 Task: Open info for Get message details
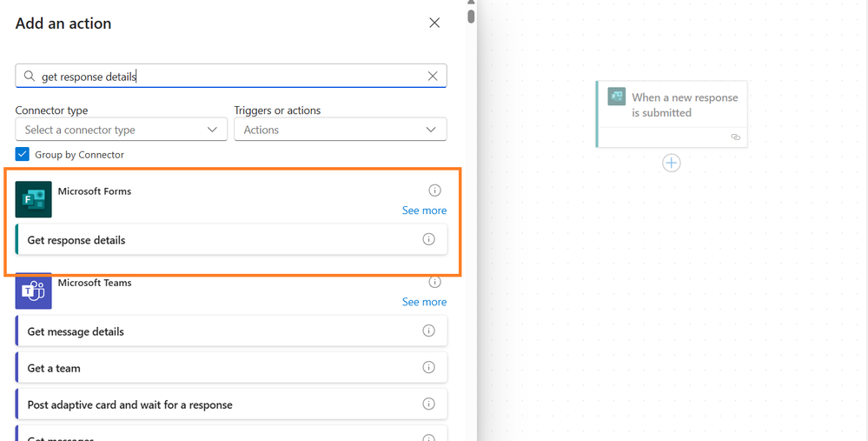[428, 331]
